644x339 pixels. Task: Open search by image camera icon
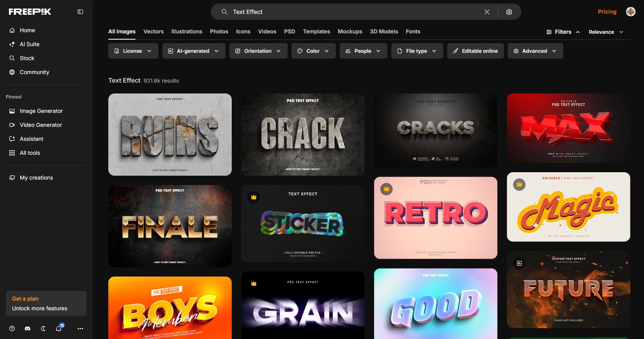point(509,12)
